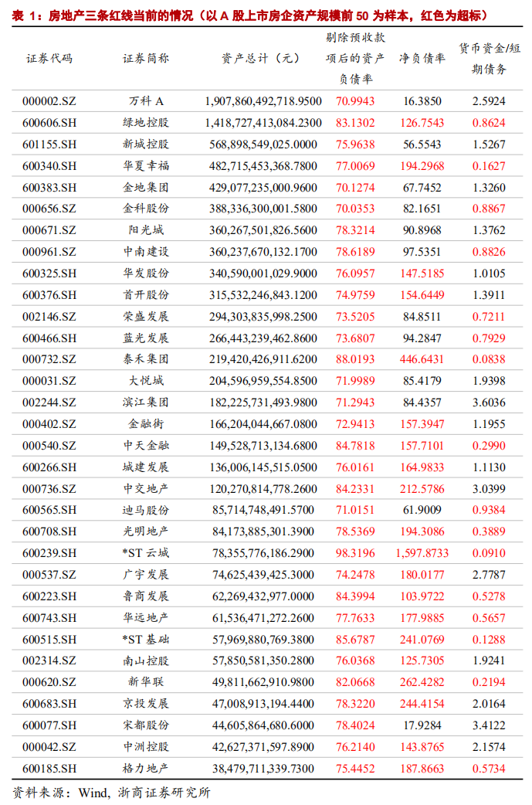
Task: Click total assets value 1,907,860,492,718.9500
Action: tap(263, 101)
